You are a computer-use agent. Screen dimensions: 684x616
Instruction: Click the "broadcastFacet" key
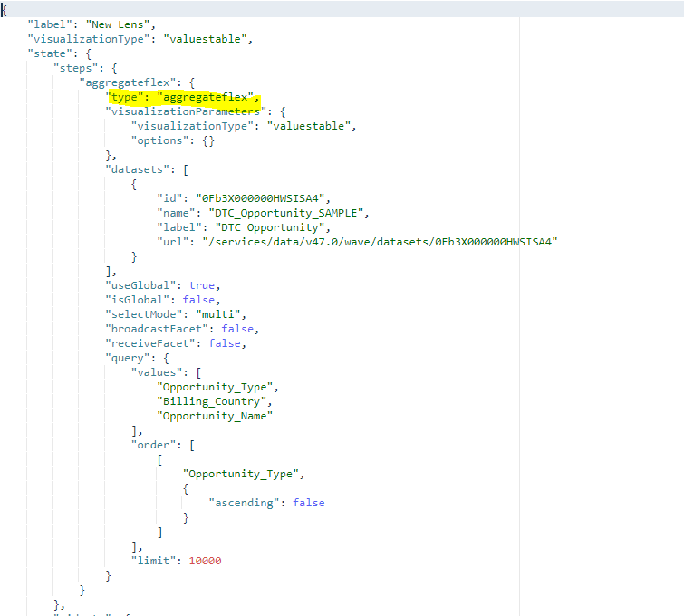pos(151,329)
